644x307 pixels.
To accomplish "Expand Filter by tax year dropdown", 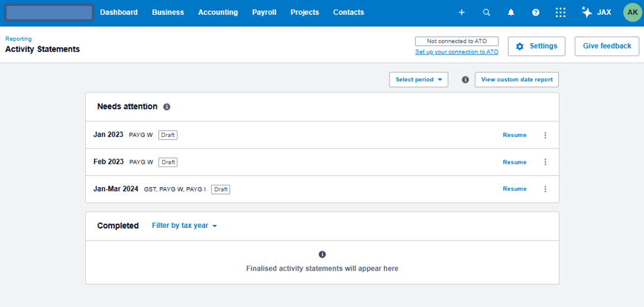I will [184, 226].
